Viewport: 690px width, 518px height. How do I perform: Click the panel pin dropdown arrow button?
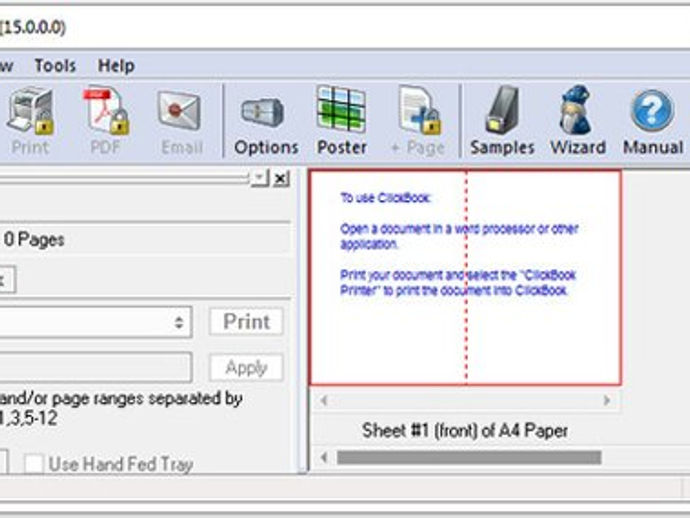click(260, 178)
